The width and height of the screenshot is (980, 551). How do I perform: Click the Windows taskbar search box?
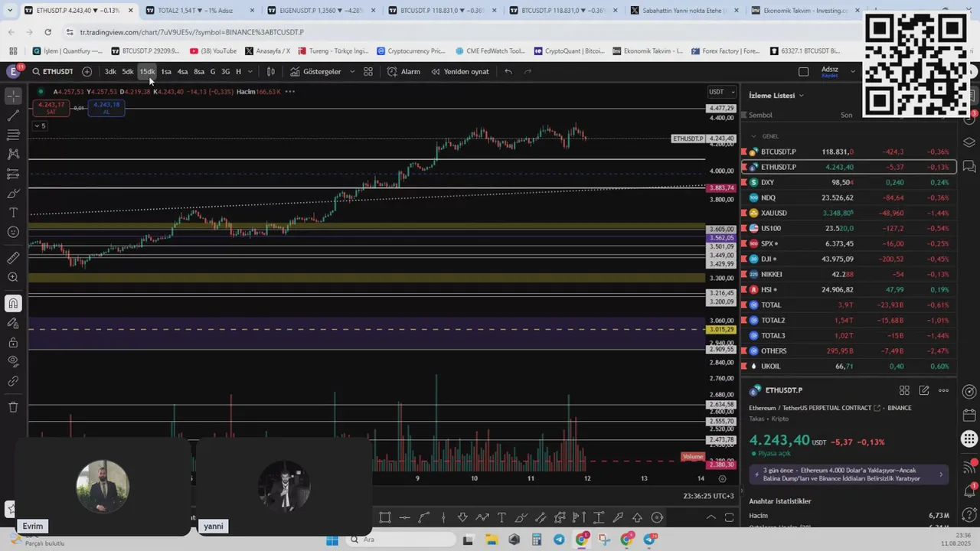tap(402, 540)
